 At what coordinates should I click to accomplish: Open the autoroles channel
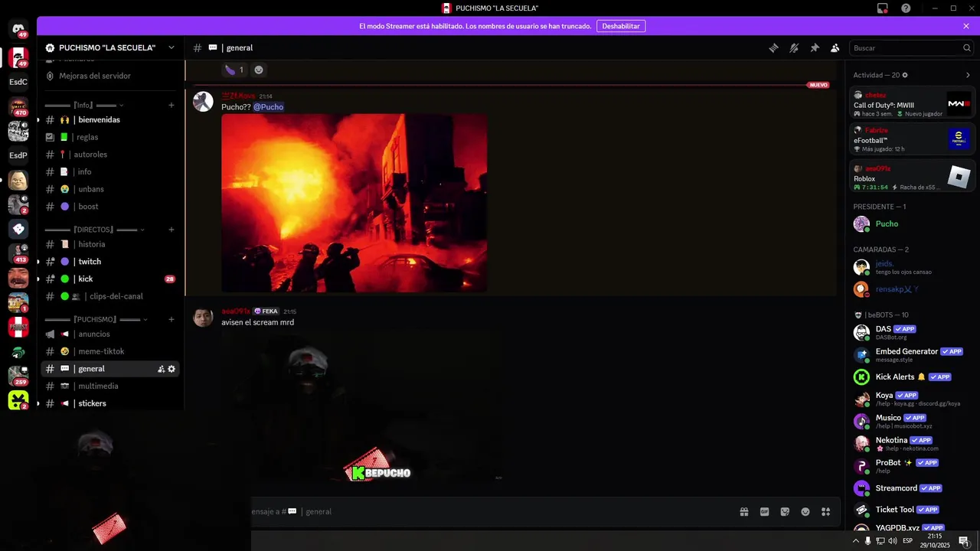click(x=109, y=155)
